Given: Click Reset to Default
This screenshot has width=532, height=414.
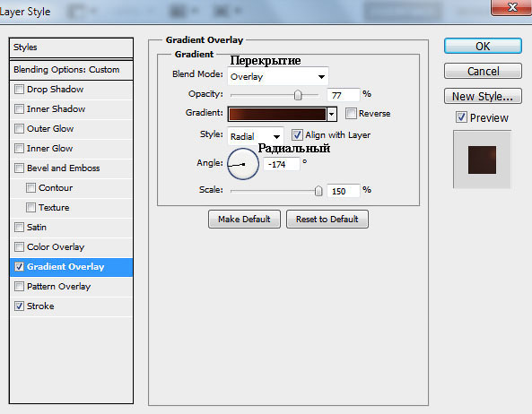Looking at the screenshot, I should pos(327,220).
